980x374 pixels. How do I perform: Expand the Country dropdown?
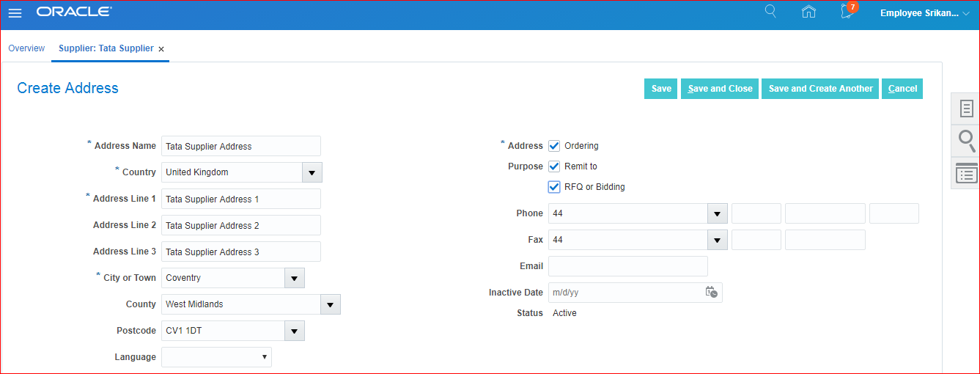312,172
